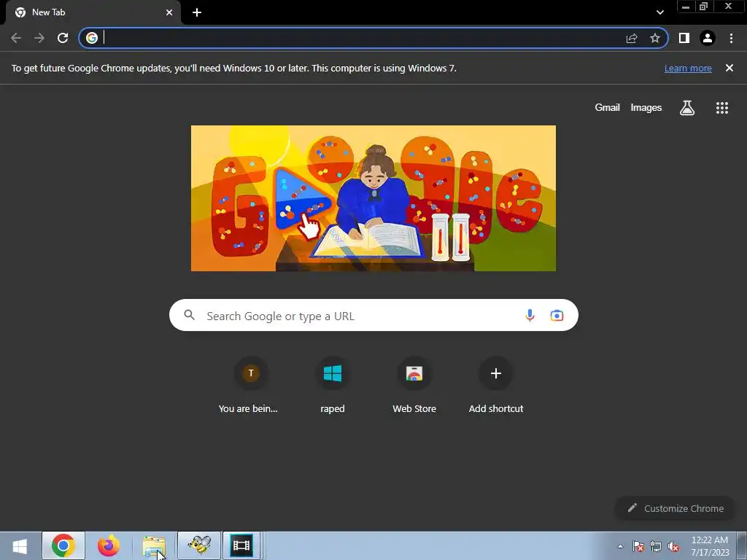Open Gmail link
747x560 pixels.
[x=608, y=108]
